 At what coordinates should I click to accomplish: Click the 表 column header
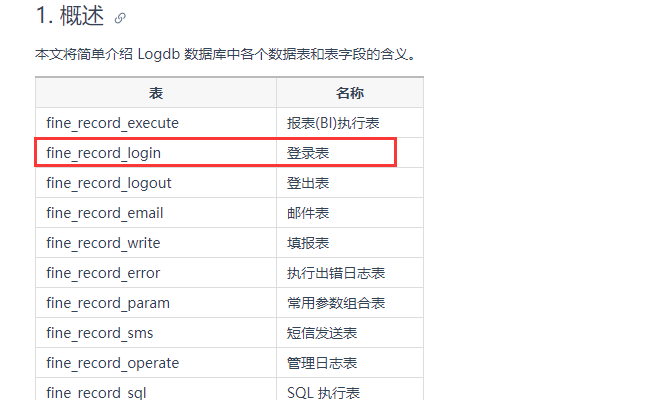point(156,93)
